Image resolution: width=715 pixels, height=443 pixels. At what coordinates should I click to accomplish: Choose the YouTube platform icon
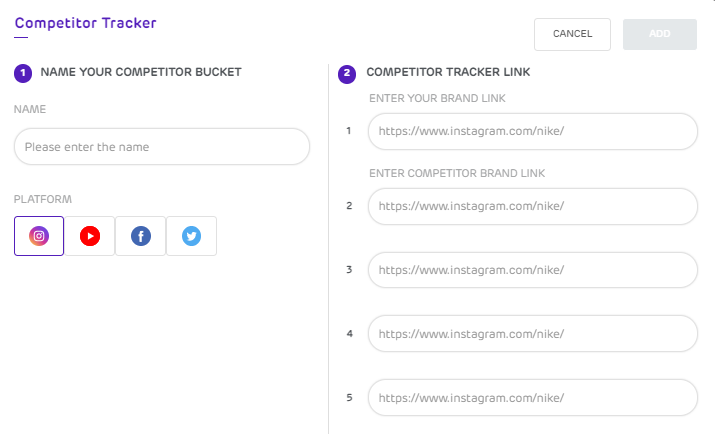(90, 236)
